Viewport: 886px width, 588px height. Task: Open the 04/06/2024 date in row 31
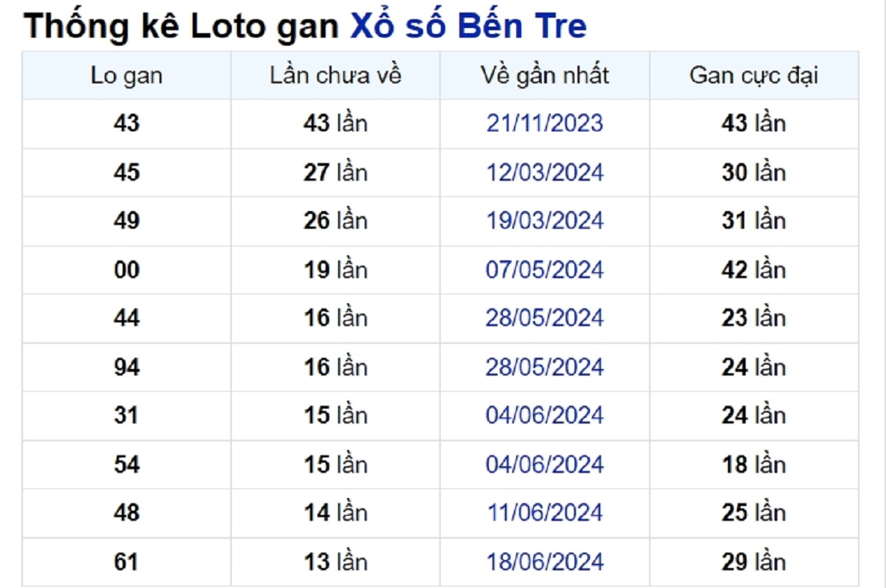(545, 415)
